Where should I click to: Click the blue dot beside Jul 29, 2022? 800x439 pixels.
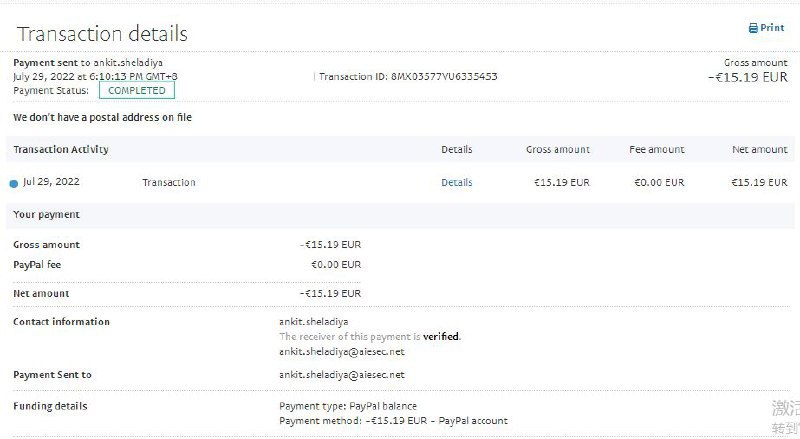(x=14, y=183)
